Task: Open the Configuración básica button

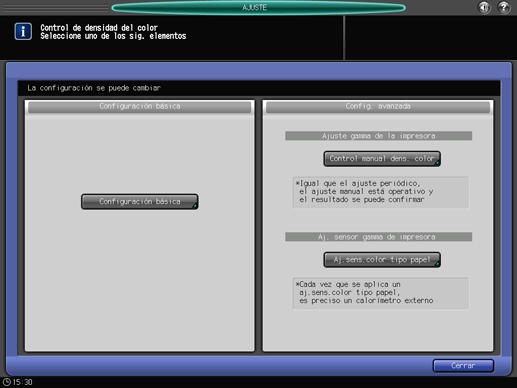Action: [x=140, y=202]
